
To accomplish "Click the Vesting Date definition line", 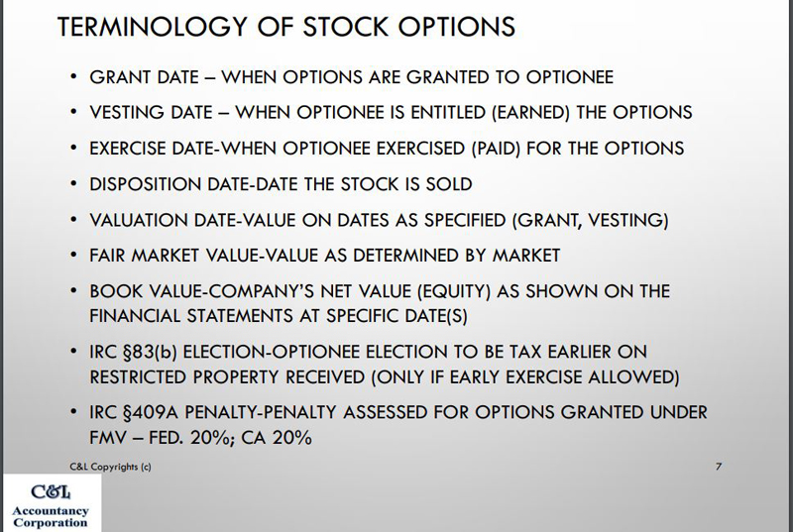I will pyautogui.click(x=391, y=112).
